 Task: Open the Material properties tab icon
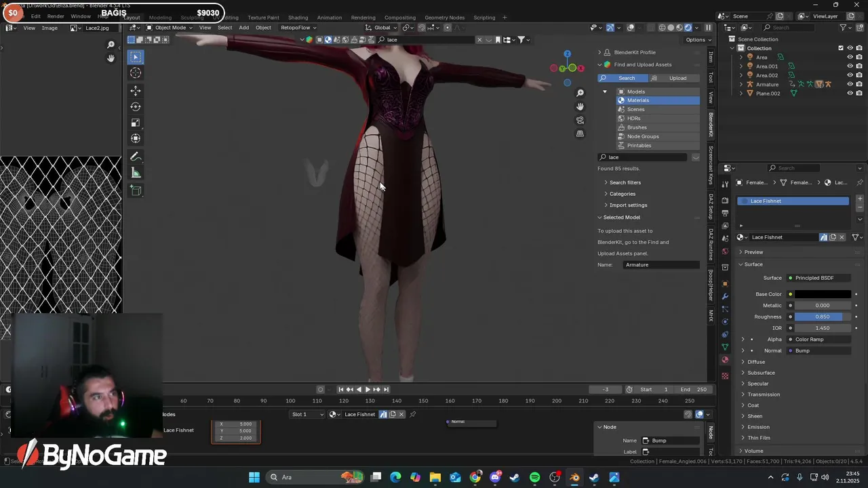(x=725, y=360)
